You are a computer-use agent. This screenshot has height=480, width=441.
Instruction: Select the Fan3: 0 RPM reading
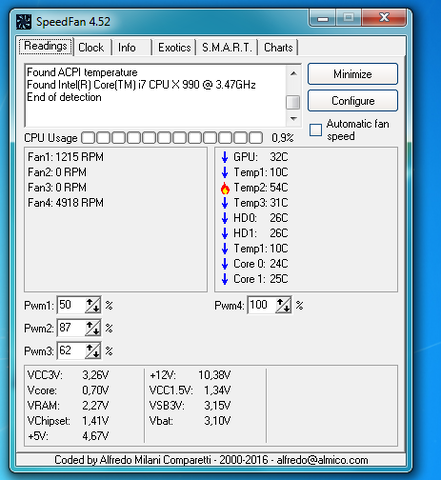(x=57, y=187)
